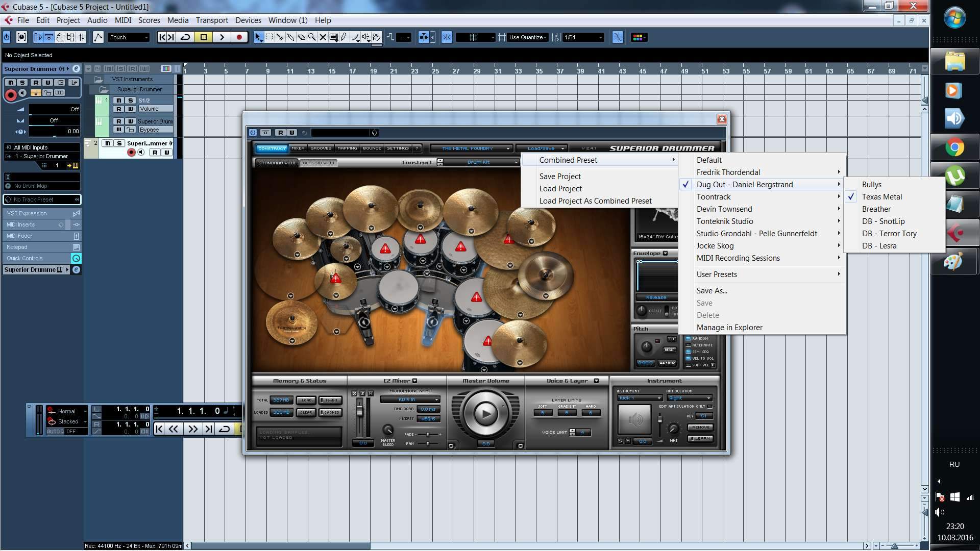Choose the Glue tool
980x551 pixels.
coord(290,37)
